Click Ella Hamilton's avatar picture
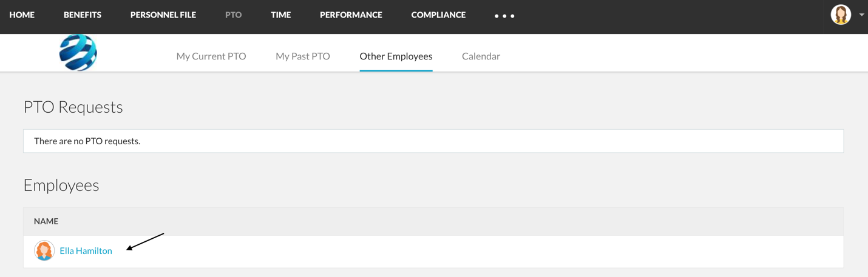The width and height of the screenshot is (868, 277). point(44,250)
